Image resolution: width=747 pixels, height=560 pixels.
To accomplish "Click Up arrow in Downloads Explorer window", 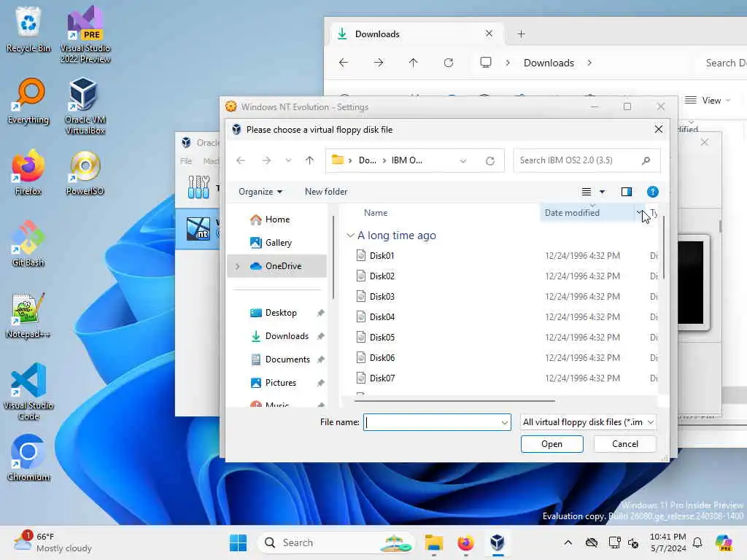I will [x=413, y=63].
